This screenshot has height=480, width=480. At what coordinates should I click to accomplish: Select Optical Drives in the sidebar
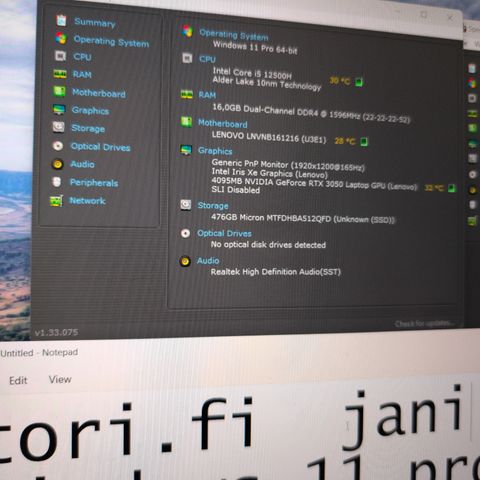pos(100,147)
